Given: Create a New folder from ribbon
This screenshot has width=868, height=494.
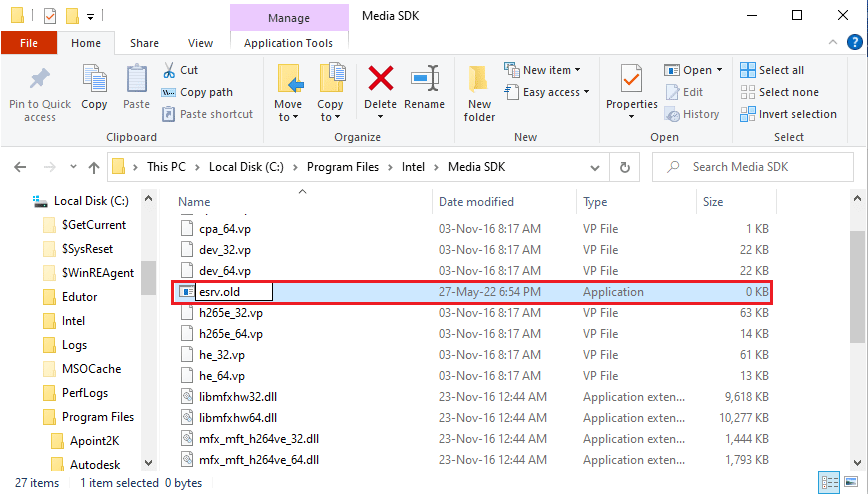Looking at the screenshot, I should (x=479, y=93).
